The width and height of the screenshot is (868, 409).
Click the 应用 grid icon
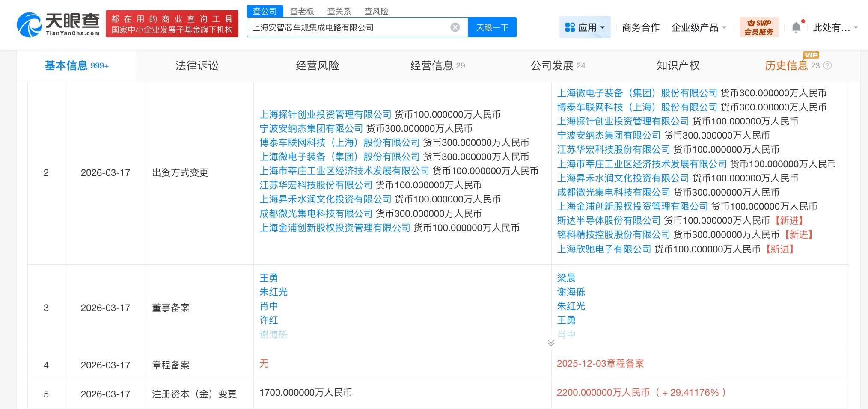570,27
